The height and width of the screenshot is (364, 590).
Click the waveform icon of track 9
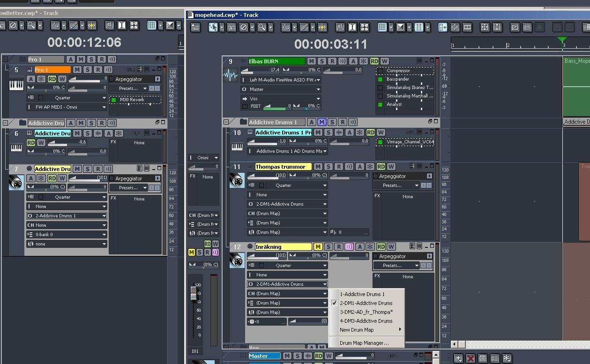(x=230, y=75)
